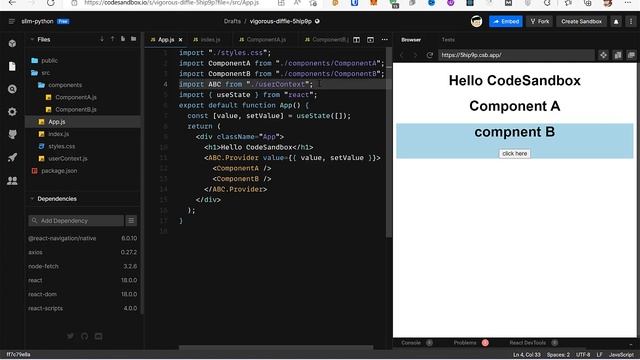Viewport: 640px width, 360px height.
Task: Select the axios dependency row
Action: pyautogui.click(x=82, y=252)
